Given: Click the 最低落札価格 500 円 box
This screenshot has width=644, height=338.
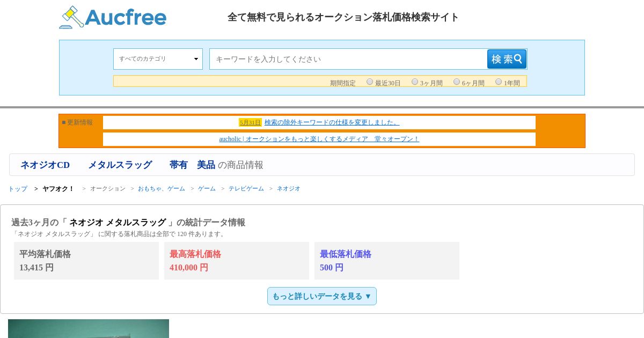Looking at the screenshot, I should 387,261.
